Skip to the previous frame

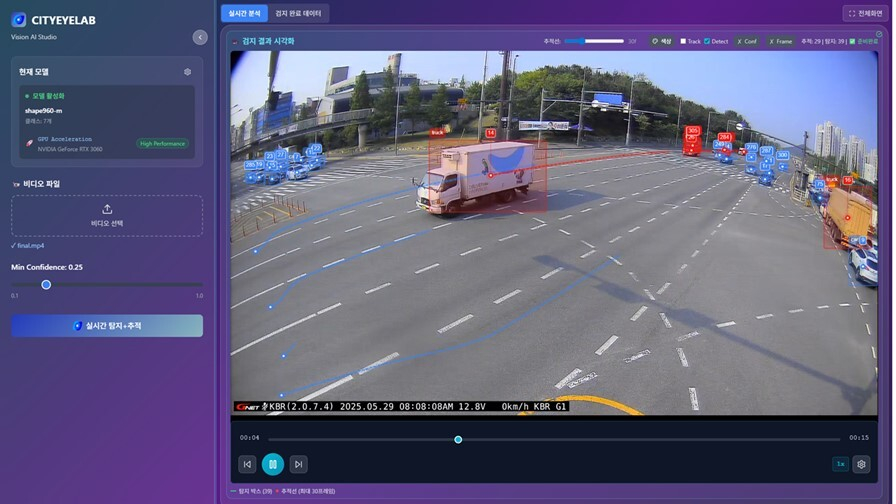[x=247, y=464]
